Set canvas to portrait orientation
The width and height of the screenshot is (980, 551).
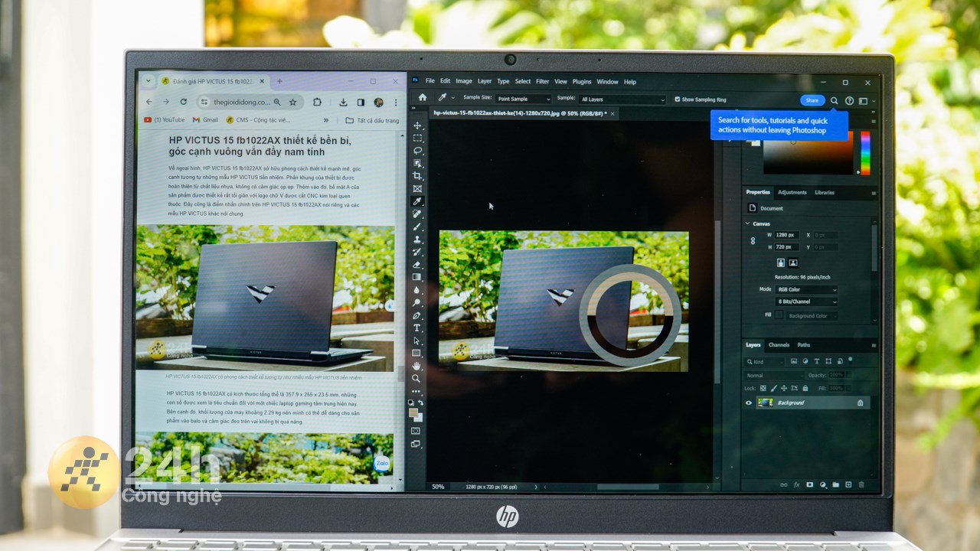coord(781,262)
